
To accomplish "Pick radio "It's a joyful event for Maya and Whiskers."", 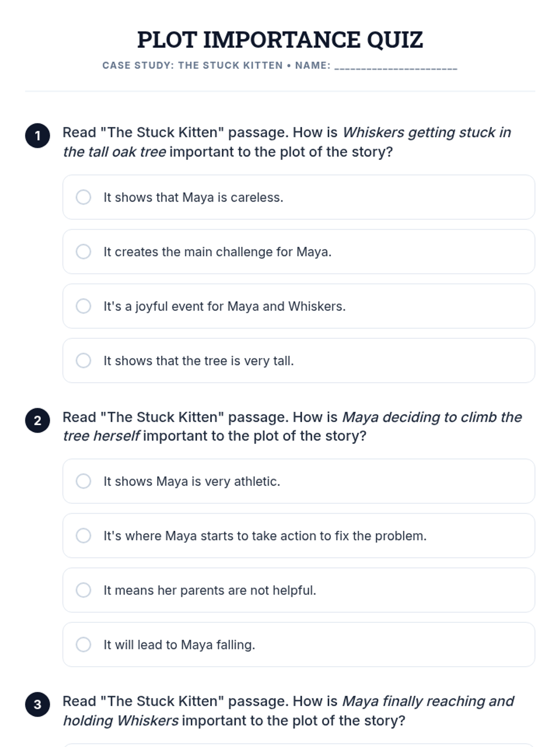I will point(84,306).
